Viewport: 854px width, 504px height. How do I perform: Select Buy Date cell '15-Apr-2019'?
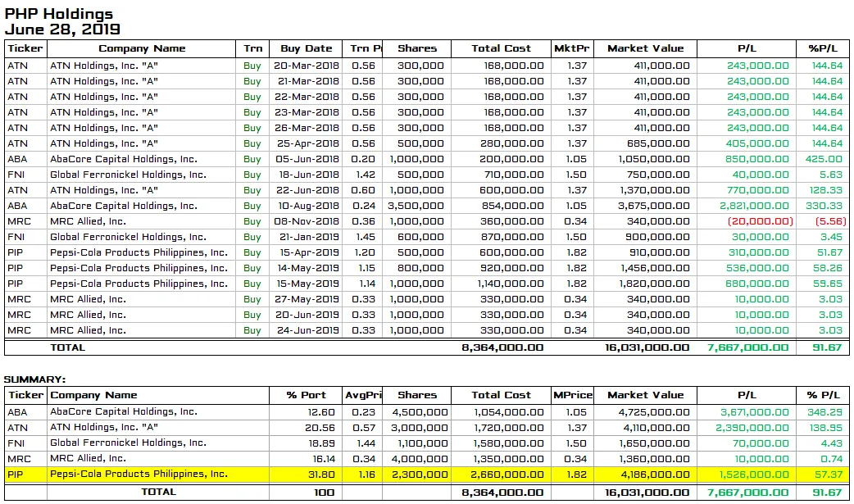click(x=307, y=252)
